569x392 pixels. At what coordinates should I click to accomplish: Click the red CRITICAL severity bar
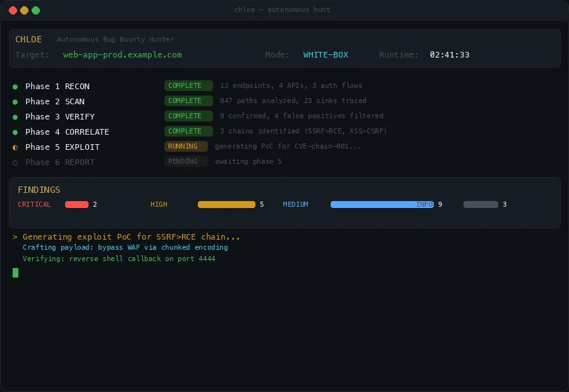[77, 204]
